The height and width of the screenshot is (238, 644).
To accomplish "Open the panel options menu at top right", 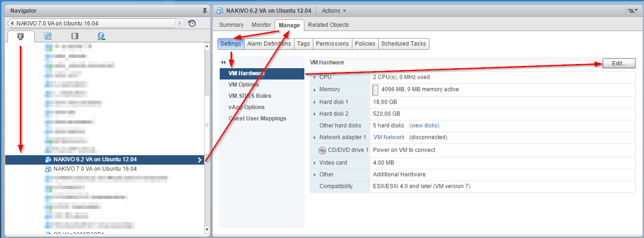I will [632, 11].
